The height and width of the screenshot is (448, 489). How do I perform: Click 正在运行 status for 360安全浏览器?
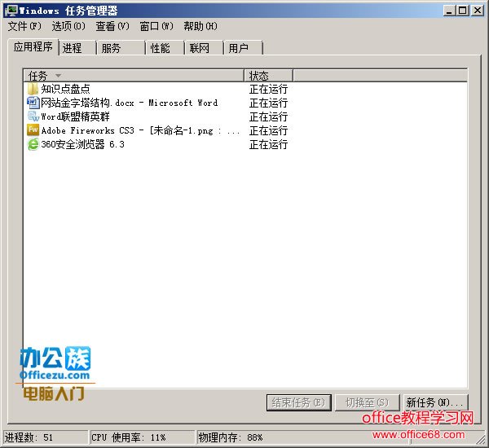[268, 144]
